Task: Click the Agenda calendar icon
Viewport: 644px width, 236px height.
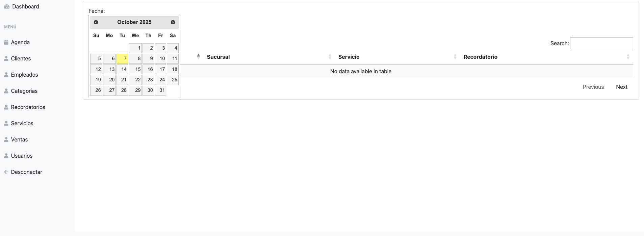Action: [x=6, y=43]
